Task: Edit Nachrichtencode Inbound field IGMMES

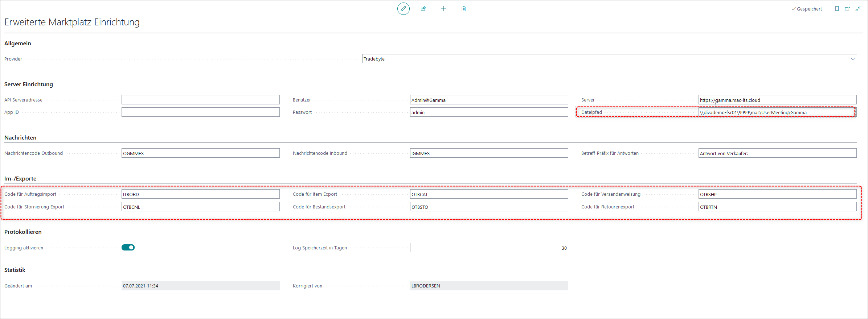Action: [489, 153]
